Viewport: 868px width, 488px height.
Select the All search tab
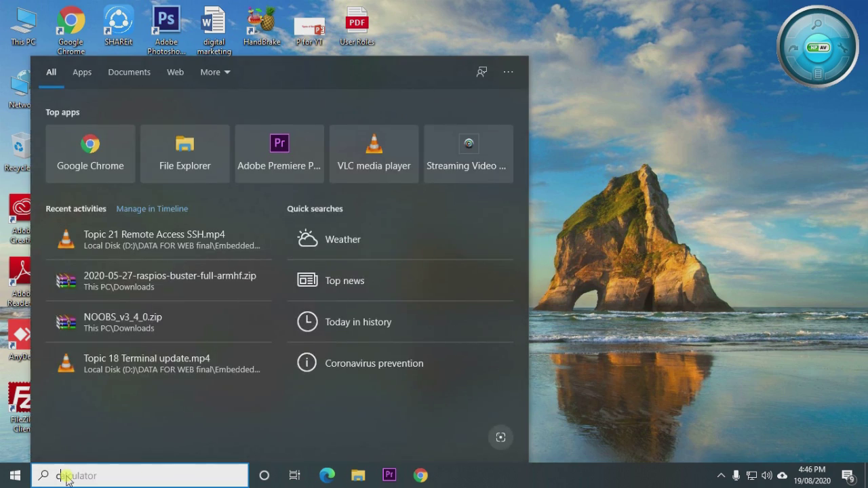[51, 72]
